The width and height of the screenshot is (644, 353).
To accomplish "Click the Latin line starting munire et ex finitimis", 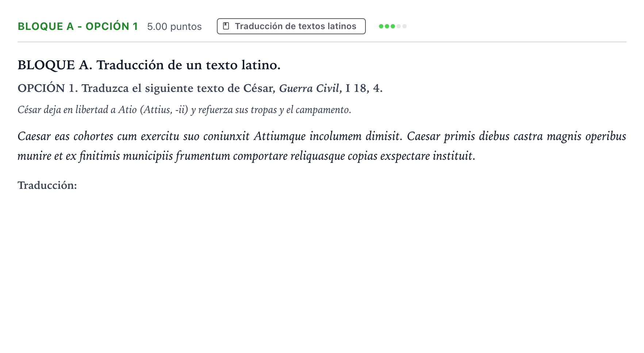I will coord(246,156).
